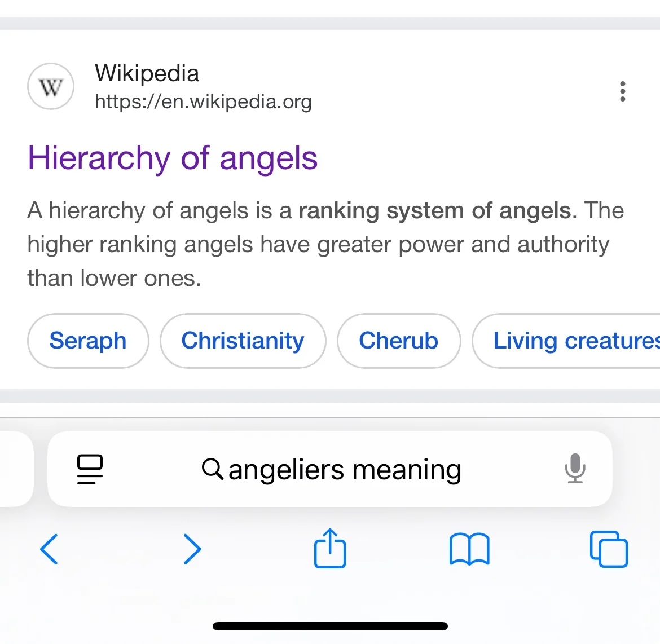Tap the home indicator bar
The image size is (660, 644).
330,626
